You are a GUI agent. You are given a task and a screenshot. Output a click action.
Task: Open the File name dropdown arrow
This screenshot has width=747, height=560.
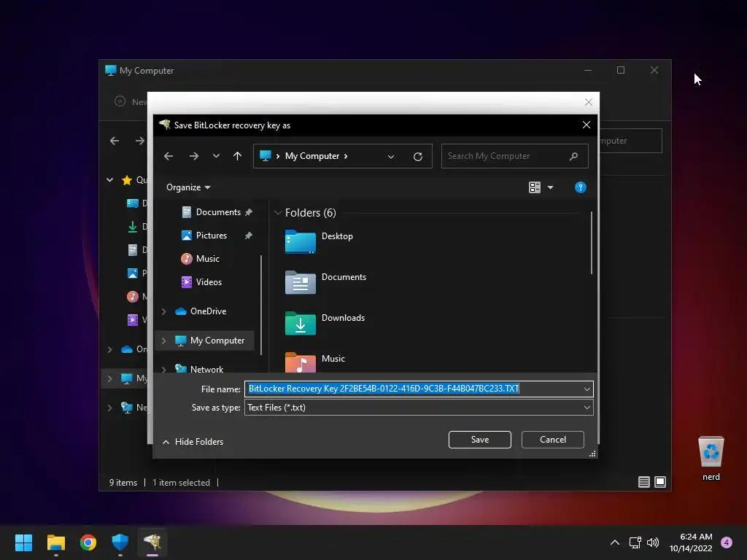pos(587,389)
